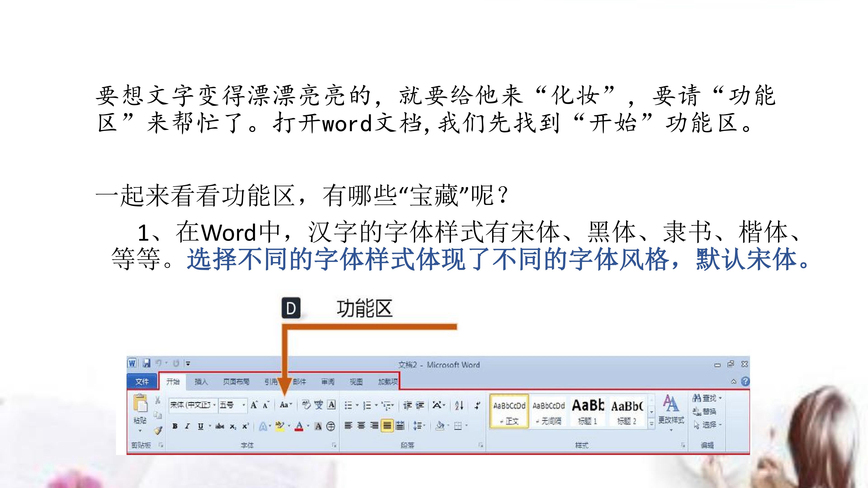Click the text highlight color icon
This screenshot has width=868, height=488.
(280, 426)
